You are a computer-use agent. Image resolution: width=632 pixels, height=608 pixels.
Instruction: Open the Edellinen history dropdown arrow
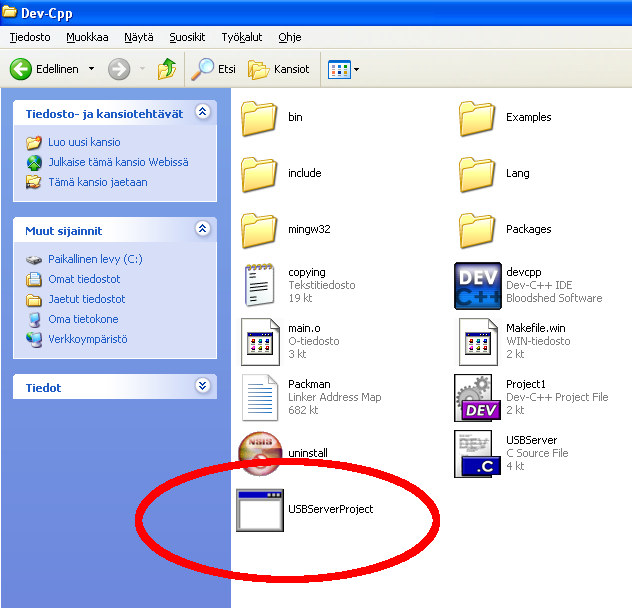click(91, 69)
